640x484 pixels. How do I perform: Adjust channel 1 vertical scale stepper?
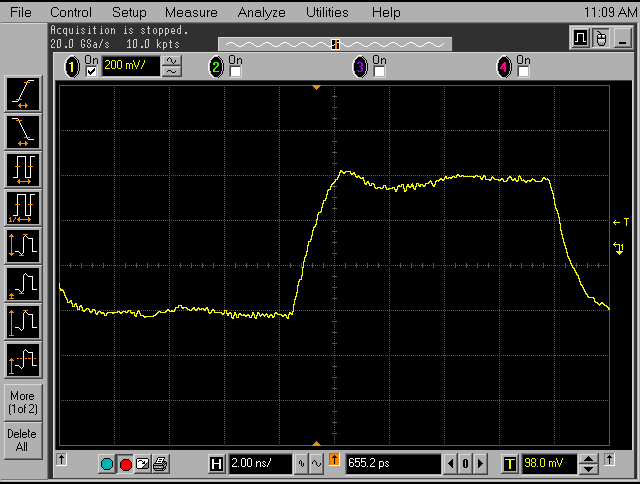[173, 67]
